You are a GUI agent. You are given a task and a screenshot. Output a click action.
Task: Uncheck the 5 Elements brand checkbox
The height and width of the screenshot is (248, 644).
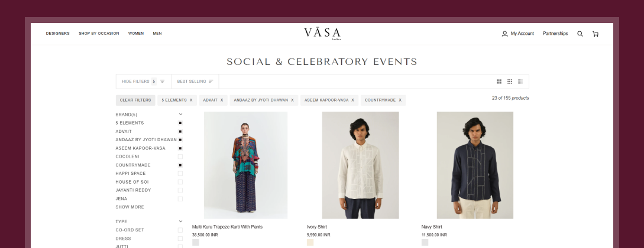coord(180,123)
